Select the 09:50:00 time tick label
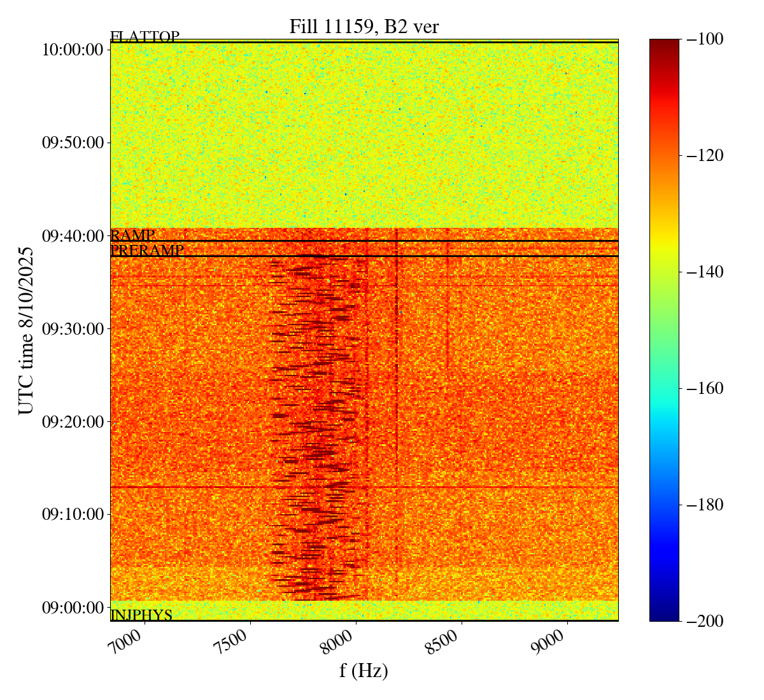The image size is (764, 700). coord(73,143)
